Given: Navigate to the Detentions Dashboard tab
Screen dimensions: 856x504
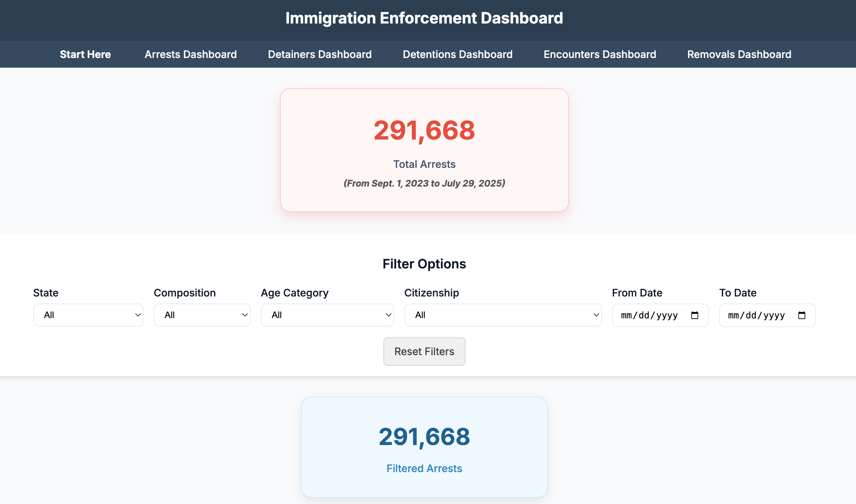Looking at the screenshot, I should (x=457, y=54).
